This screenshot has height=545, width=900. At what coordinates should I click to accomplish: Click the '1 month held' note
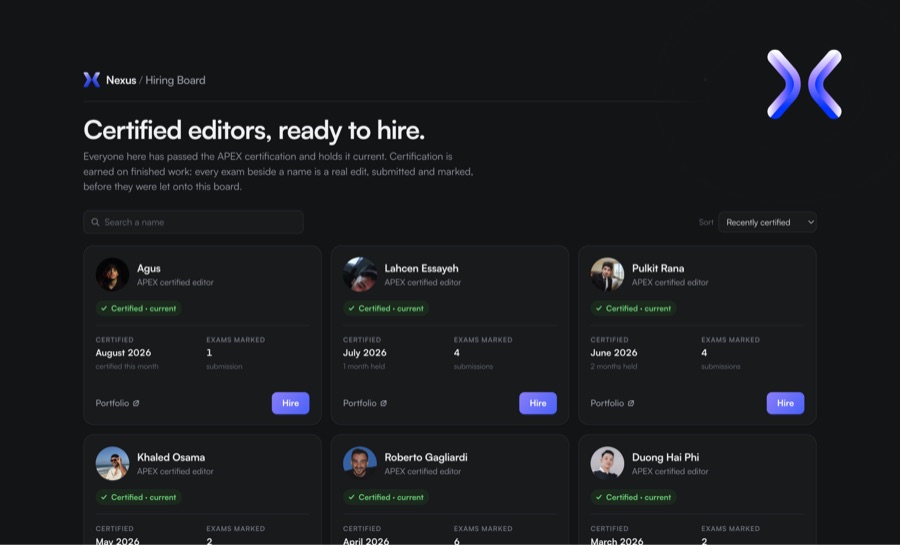(364, 367)
